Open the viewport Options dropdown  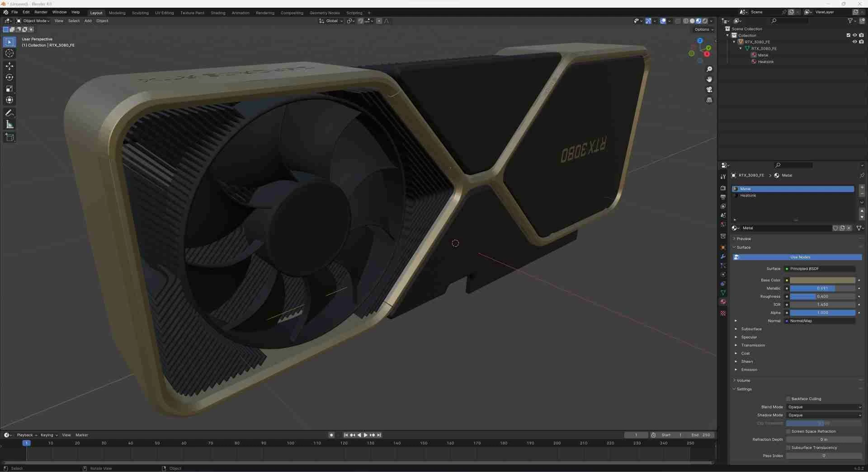(x=704, y=29)
